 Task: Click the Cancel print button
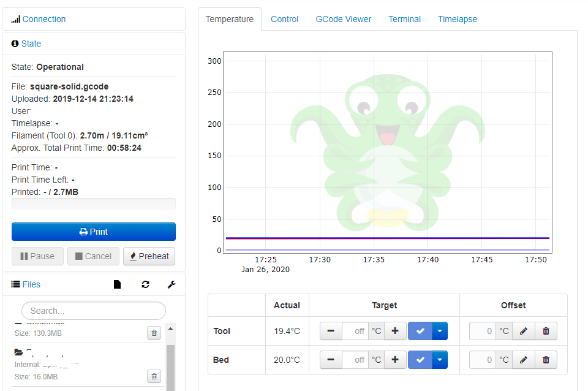pyautogui.click(x=93, y=256)
